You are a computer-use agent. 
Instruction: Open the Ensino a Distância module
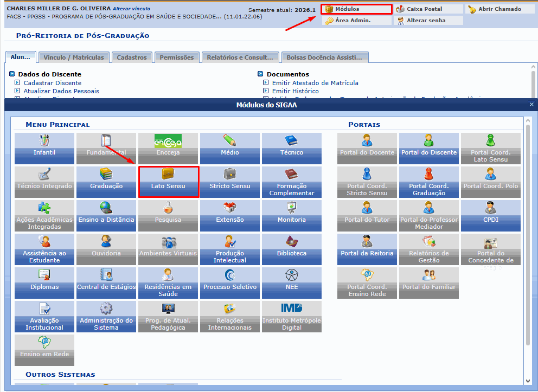(x=106, y=216)
